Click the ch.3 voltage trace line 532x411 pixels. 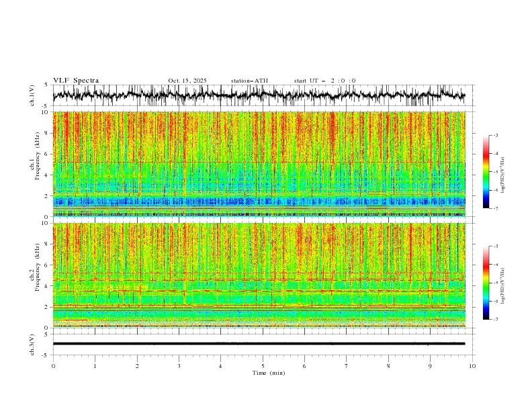click(x=259, y=344)
